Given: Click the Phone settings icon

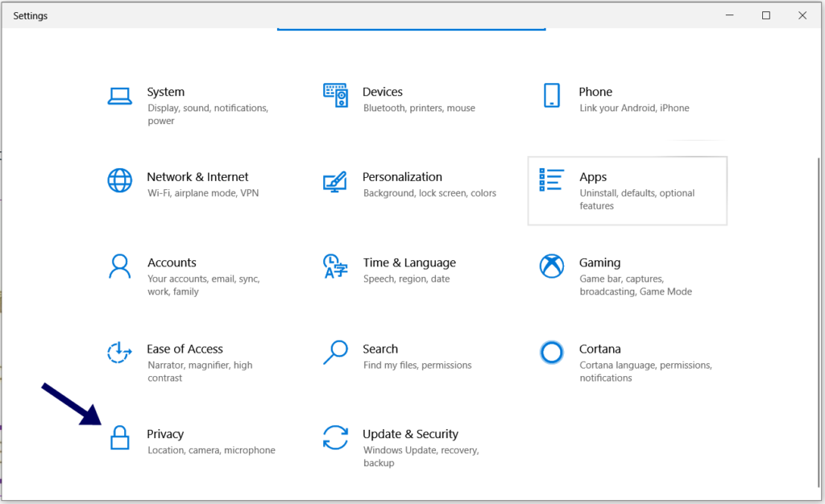Looking at the screenshot, I should point(552,94).
